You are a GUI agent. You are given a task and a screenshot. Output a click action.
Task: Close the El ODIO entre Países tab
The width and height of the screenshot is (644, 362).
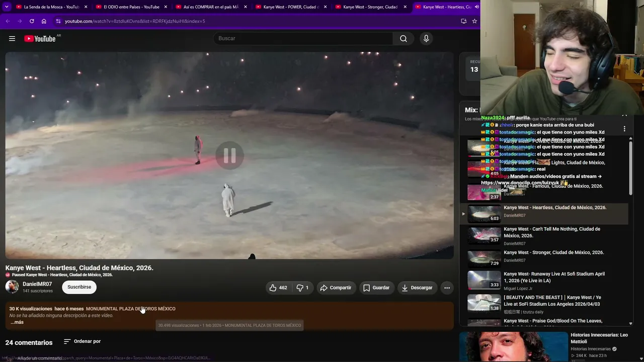(166, 7)
